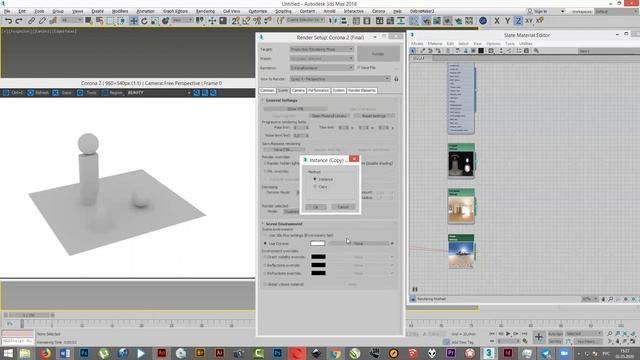
Task: Click the interior room map node thumbnail
Action: [461, 209]
